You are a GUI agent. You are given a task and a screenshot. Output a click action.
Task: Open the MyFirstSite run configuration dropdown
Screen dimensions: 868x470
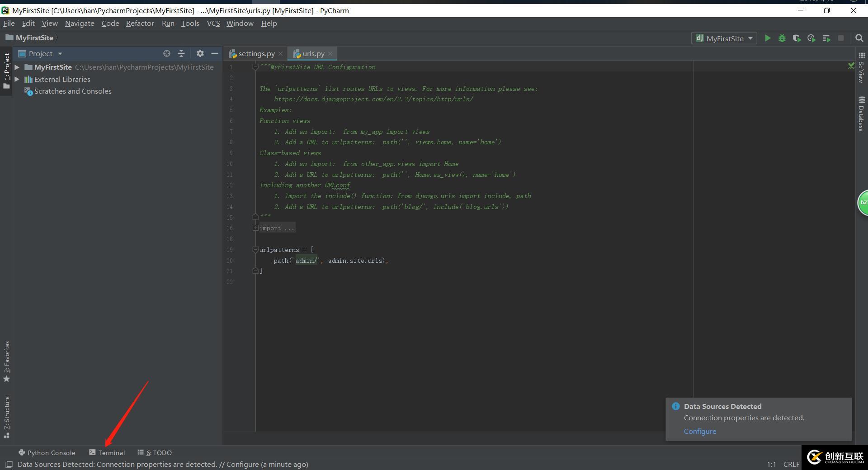[724, 38]
